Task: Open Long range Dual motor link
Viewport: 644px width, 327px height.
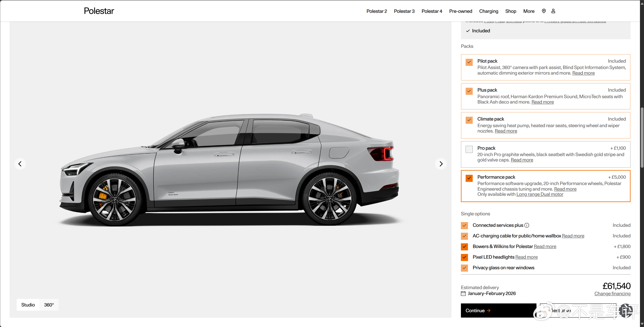Action: click(540, 194)
